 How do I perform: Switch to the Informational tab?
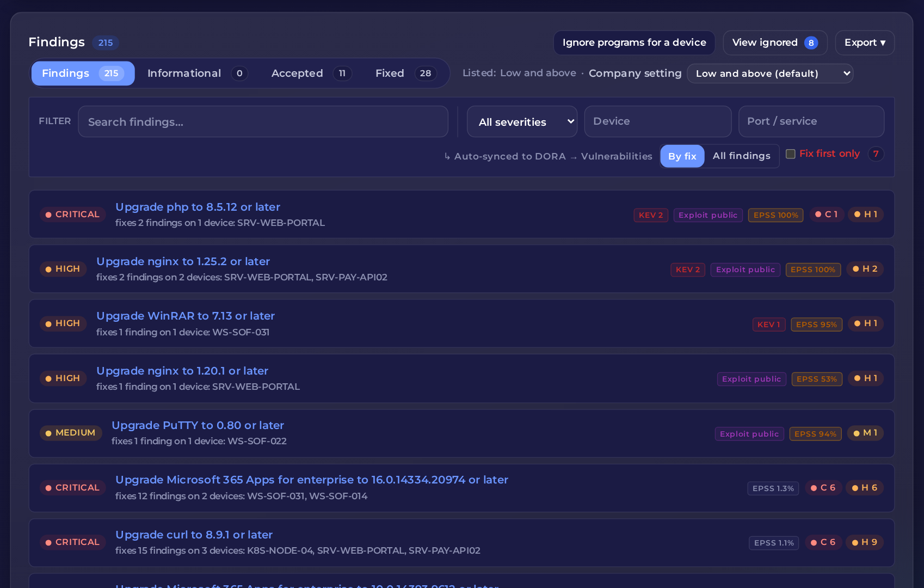click(198, 73)
